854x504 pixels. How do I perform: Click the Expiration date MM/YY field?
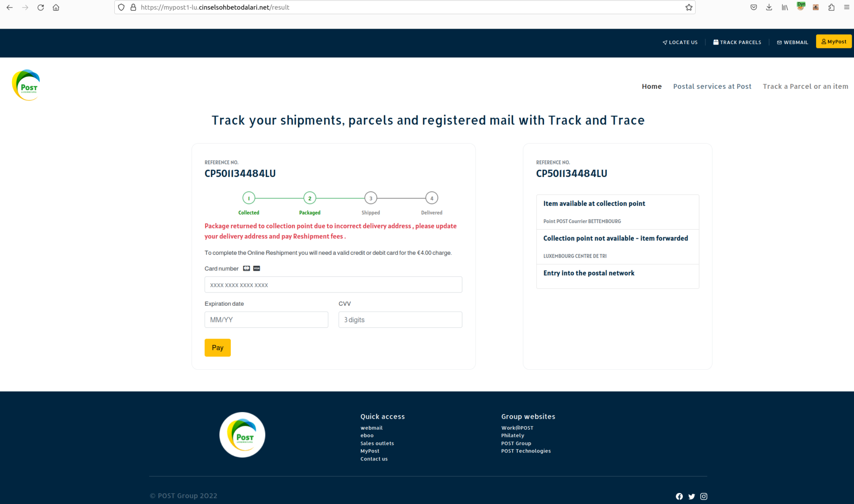[x=267, y=319]
